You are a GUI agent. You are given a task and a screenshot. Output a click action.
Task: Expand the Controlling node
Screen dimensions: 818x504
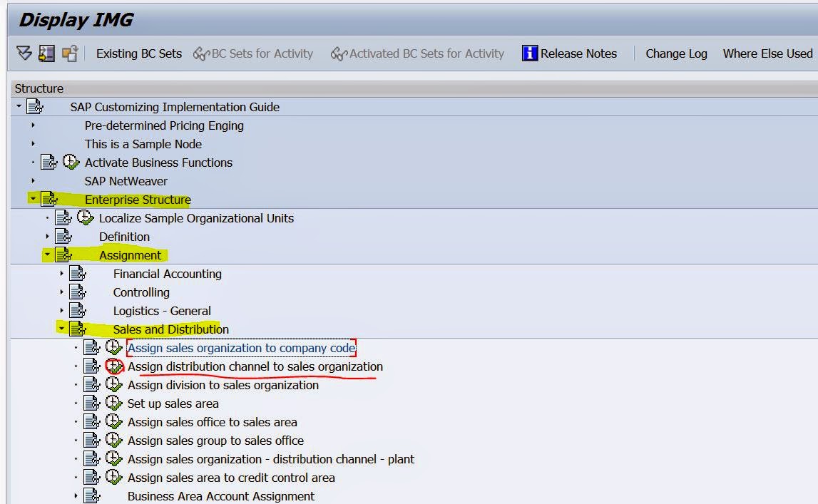(61, 292)
